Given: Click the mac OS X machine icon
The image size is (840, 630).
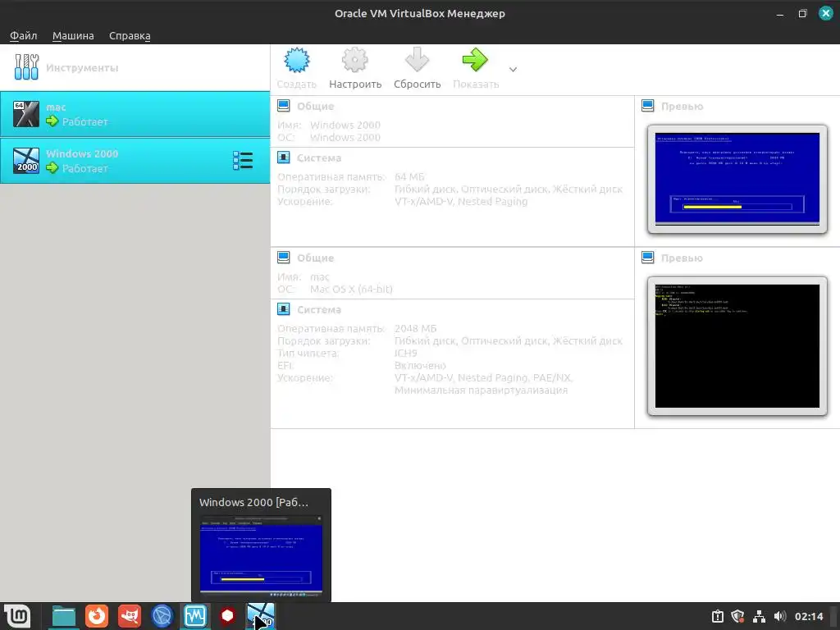Looking at the screenshot, I should [x=26, y=114].
